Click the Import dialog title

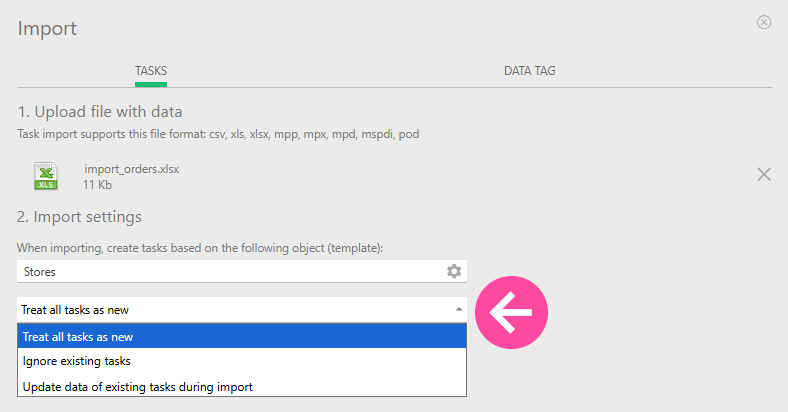coord(47,28)
